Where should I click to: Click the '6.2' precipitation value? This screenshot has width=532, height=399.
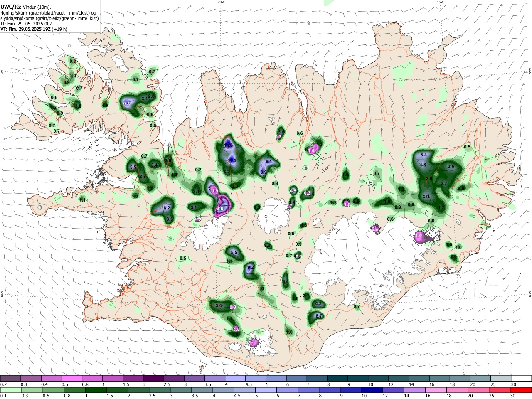167,207
